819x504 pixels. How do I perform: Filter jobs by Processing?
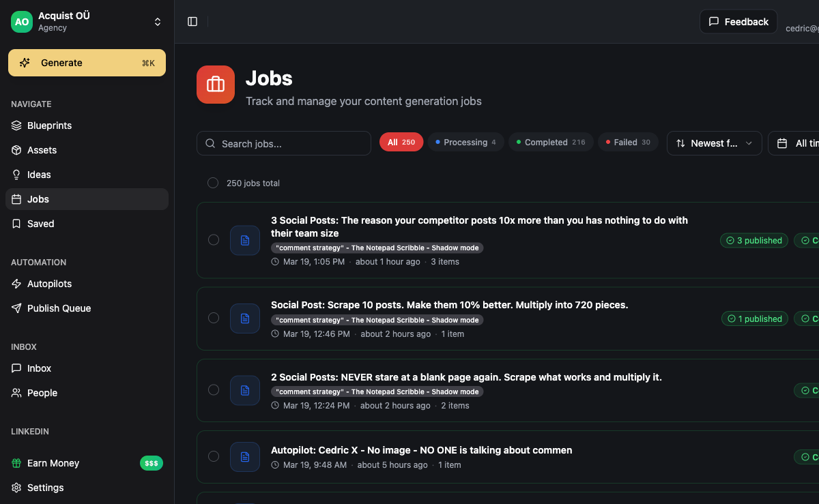click(x=466, y=142)
